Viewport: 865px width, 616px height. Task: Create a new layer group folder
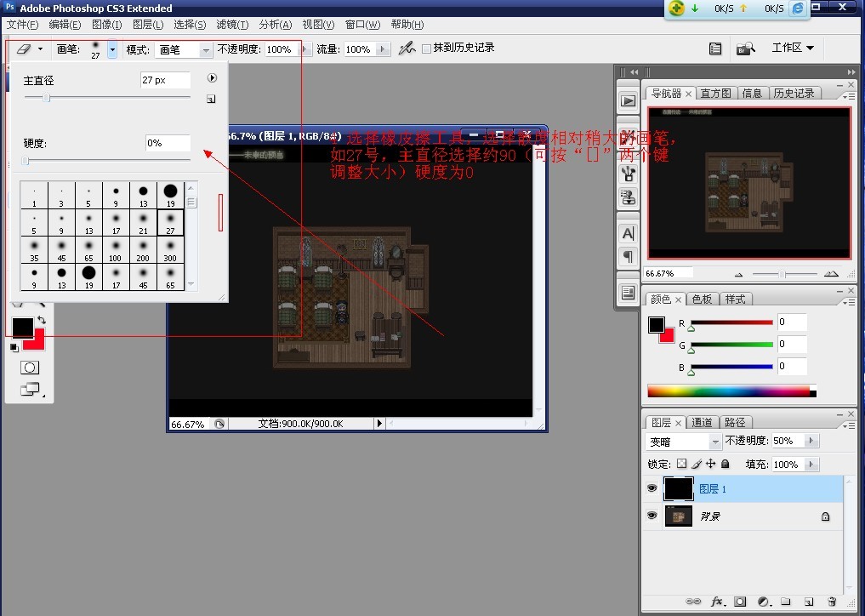point(786,602)
